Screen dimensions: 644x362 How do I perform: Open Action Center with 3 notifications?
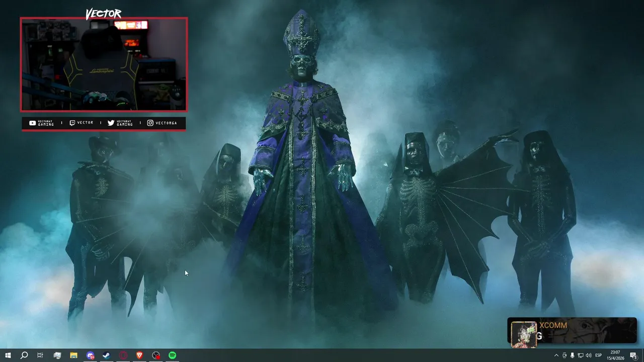tap(634, 355)
